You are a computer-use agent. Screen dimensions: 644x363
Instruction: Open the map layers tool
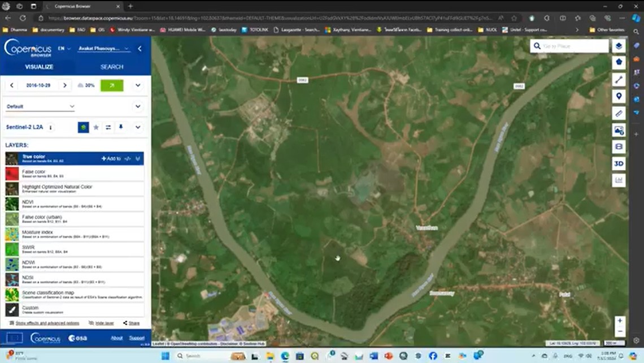point(619,46)
